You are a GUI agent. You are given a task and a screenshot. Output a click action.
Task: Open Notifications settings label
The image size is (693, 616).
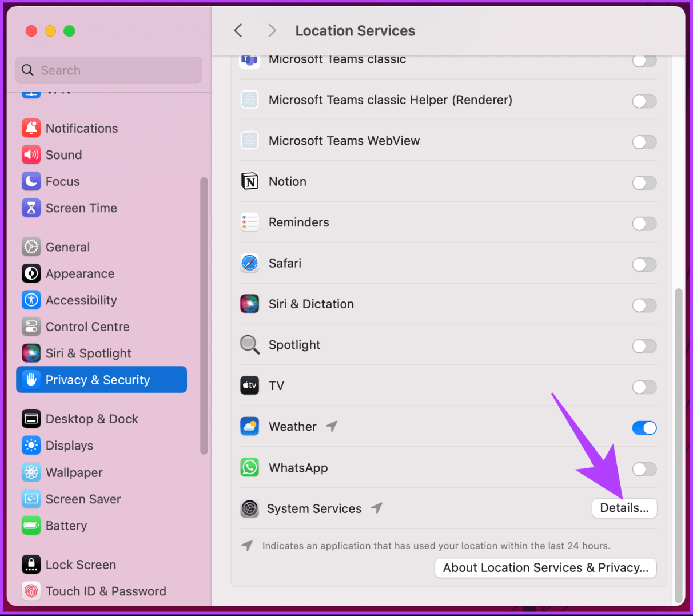click(x=82, y=128)
